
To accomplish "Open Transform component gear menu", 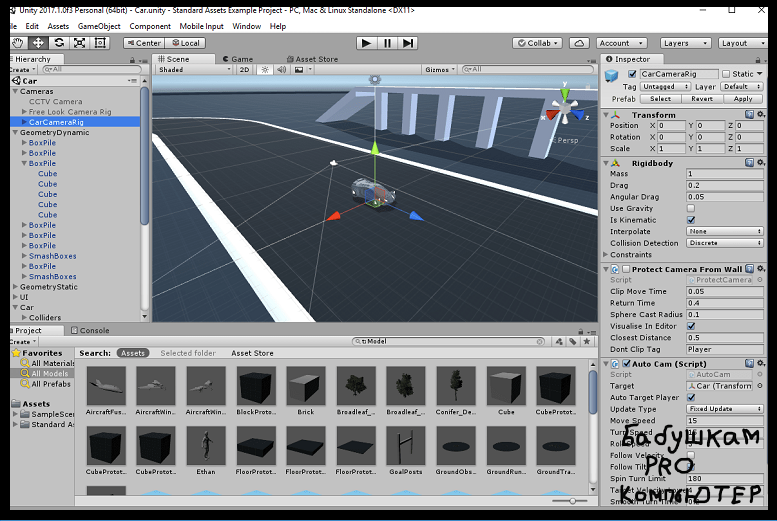I will [761, 115].
